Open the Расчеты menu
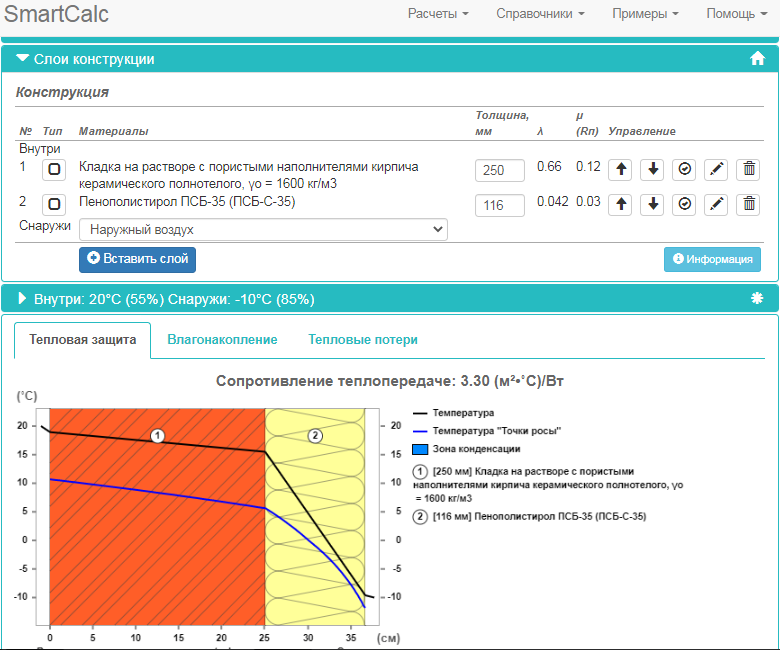This screenshot has height=650, width=780. [x=438, y=13]
